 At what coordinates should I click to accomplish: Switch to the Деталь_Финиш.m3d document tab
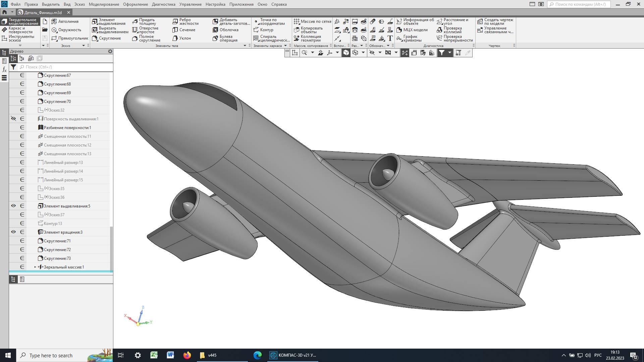pos(43,12)
